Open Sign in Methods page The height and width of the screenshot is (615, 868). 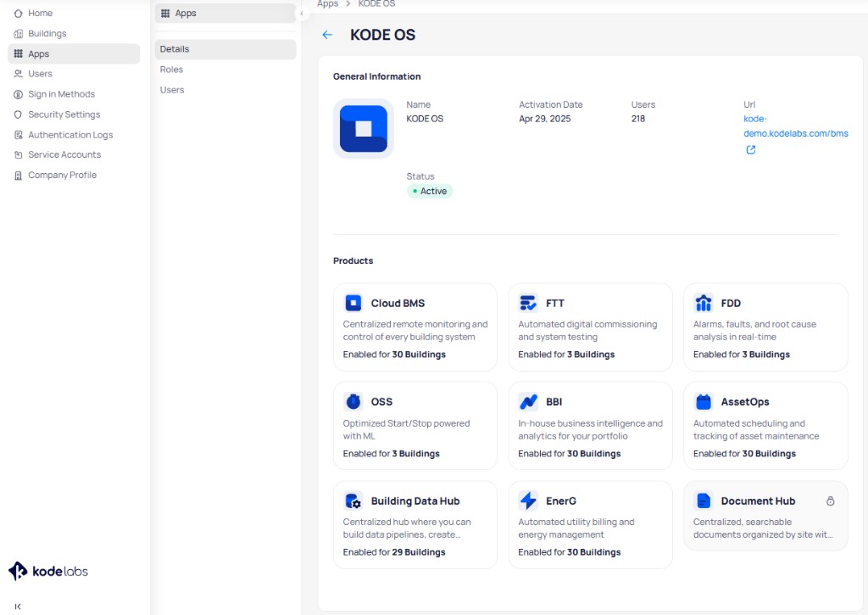[74, 94]
